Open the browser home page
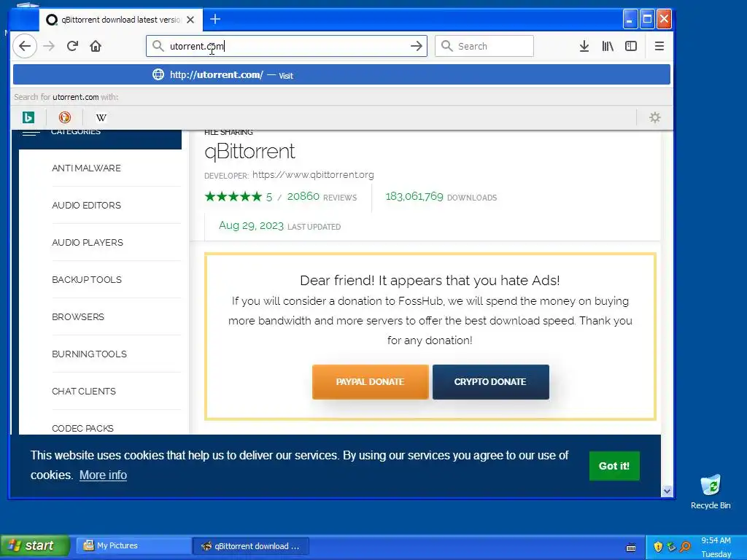This screenshot has height=560, width=747. tap(96, 46)
